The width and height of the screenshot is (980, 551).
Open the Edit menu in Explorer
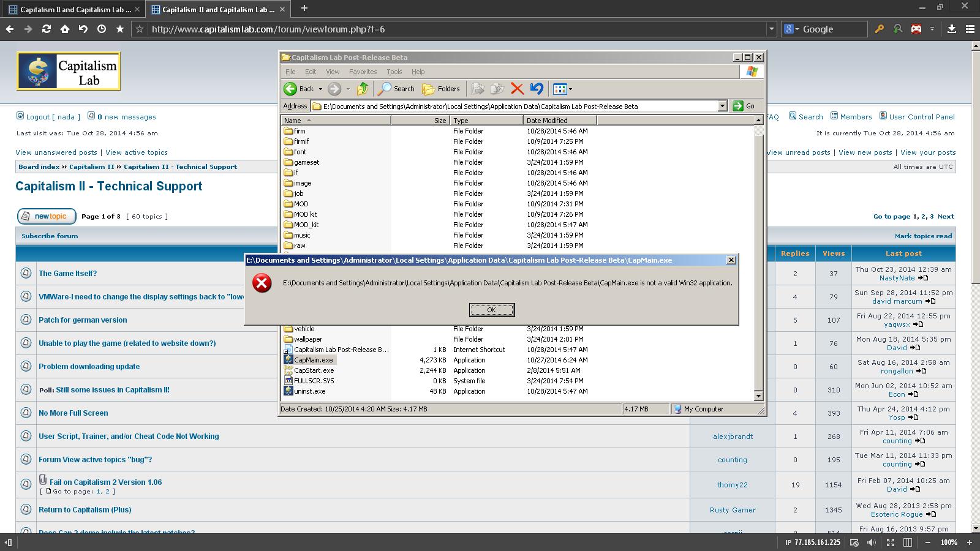pyautogui.click(x=311, y=72)
